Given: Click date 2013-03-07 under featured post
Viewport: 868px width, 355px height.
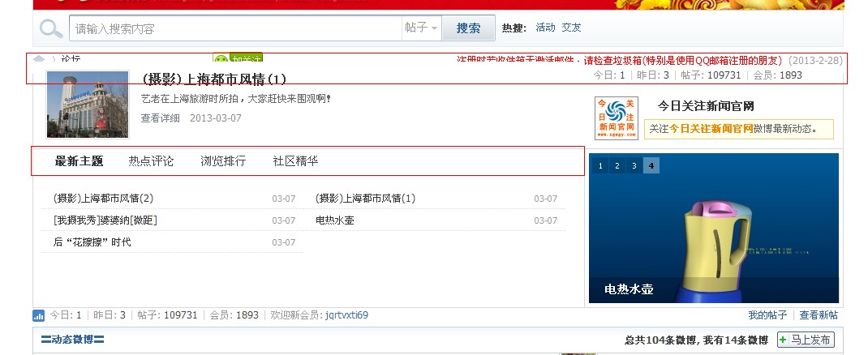Looking at the screenshot, I should (215, 118).
